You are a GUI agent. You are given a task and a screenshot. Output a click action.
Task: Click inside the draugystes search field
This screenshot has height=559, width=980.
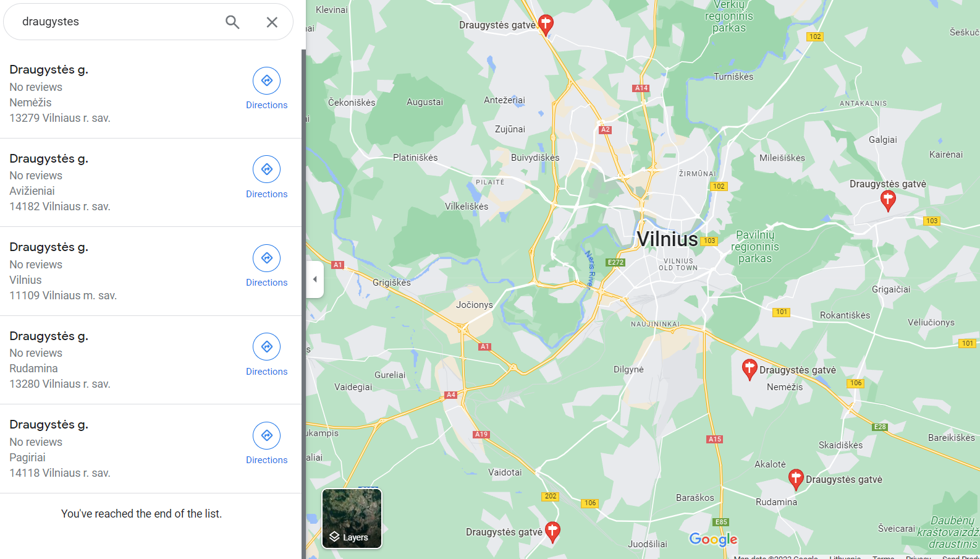click(x=117, y=22)
